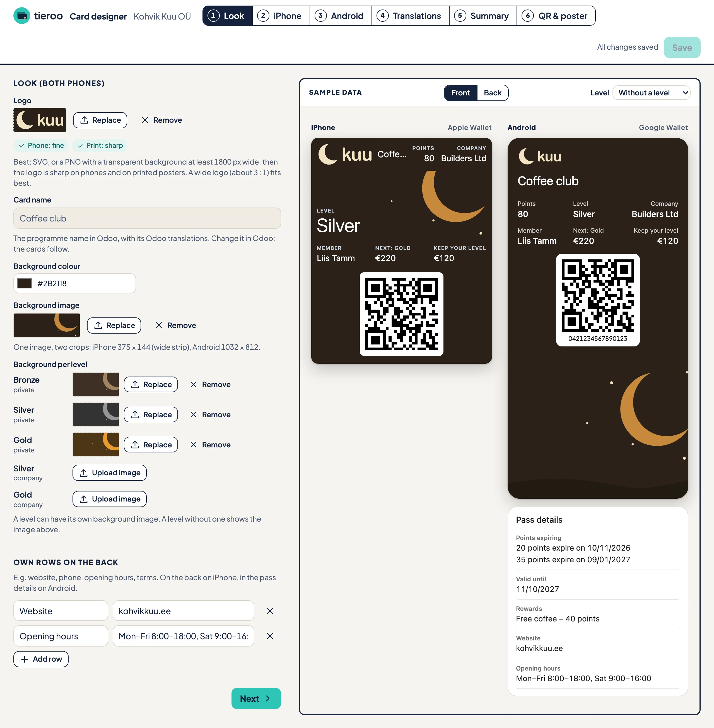The width and height of the screenshot is (714, 728).
Task: Open step 5 Summary tab
Action: pyautogui.click(x=483, y=16)
